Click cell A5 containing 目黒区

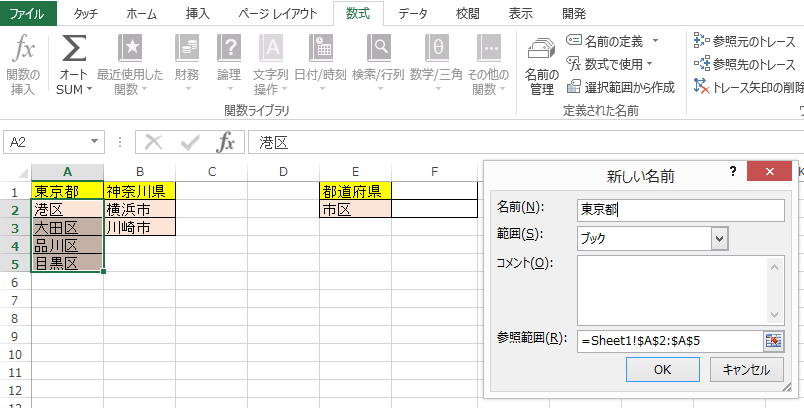[67, 263]
